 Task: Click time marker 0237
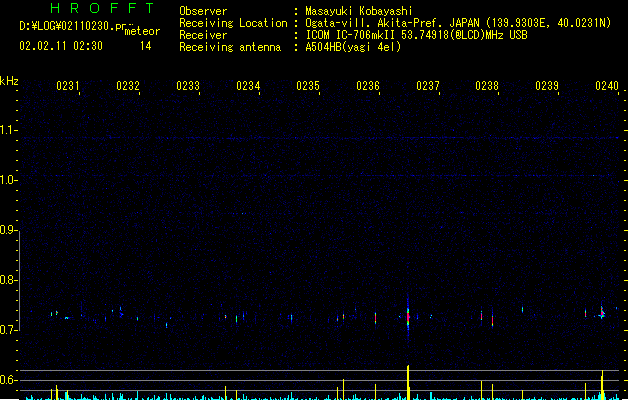[428, 86]
